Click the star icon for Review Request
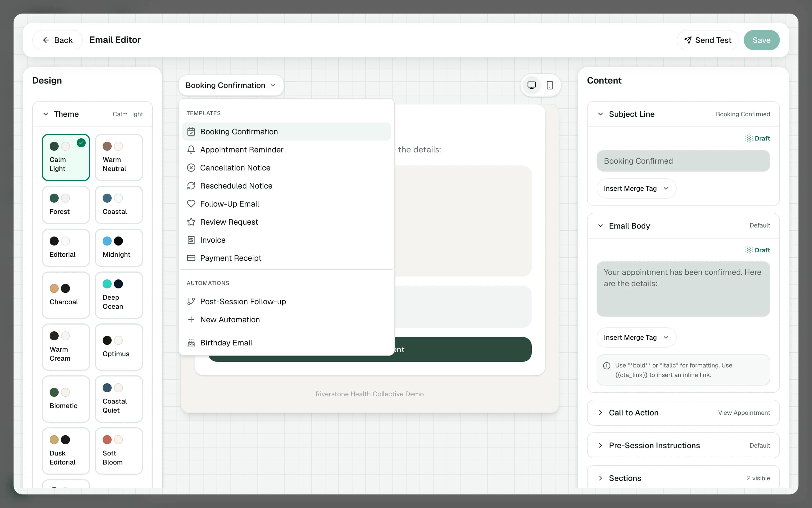This screenshot has width=812, height=508. (191, 222)
